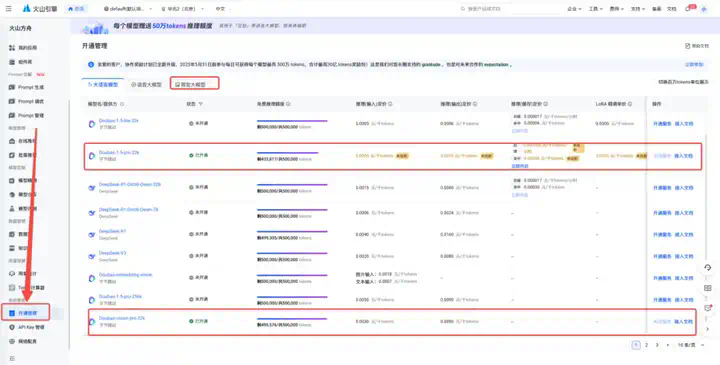Click the floating grid icon on right edge
The image size is (720, 365).
tap(708, 288)
